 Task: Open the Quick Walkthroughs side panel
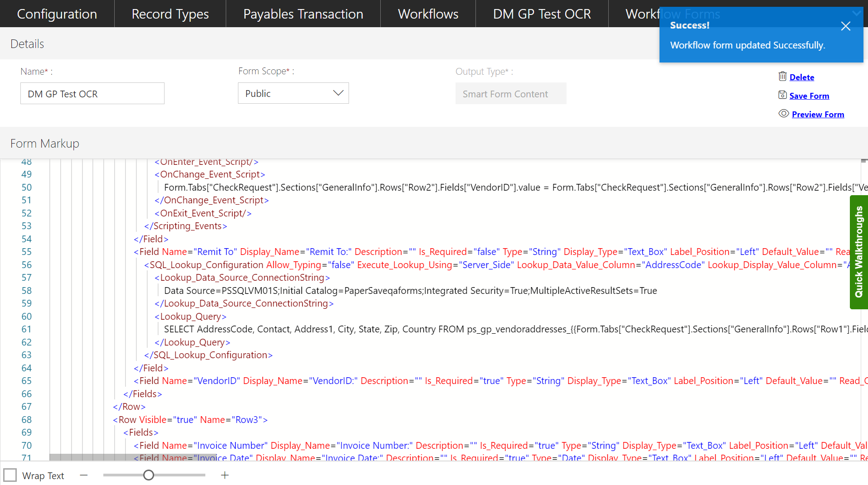(858, 252)
